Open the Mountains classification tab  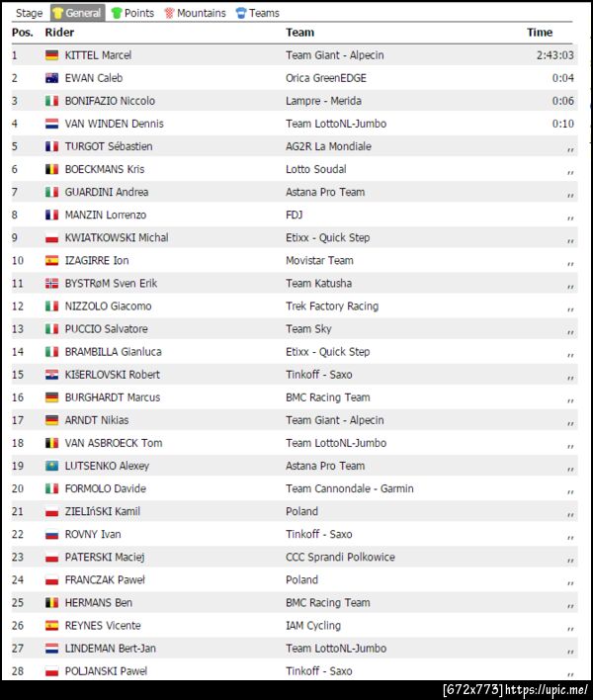(201, 13)
